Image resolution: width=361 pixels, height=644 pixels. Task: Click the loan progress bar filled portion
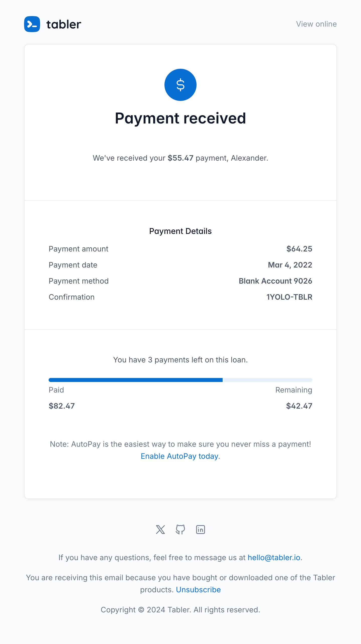[x=136, y=380]
